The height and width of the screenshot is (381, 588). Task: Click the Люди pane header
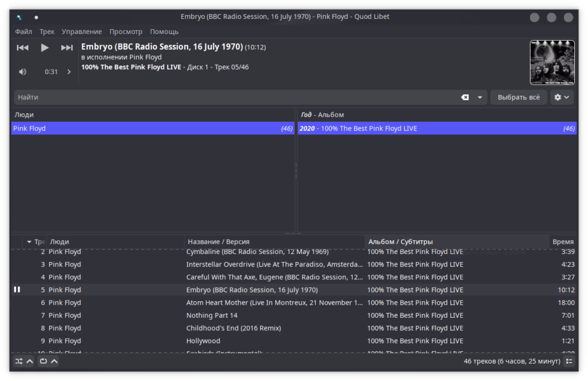pyautogui.click(x=153, y=115)
